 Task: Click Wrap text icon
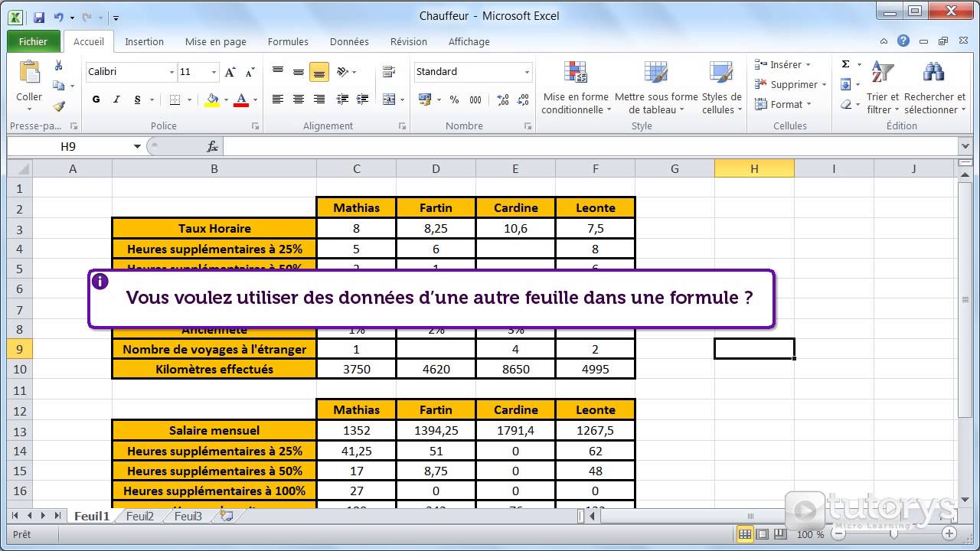(x=389, y=72)
